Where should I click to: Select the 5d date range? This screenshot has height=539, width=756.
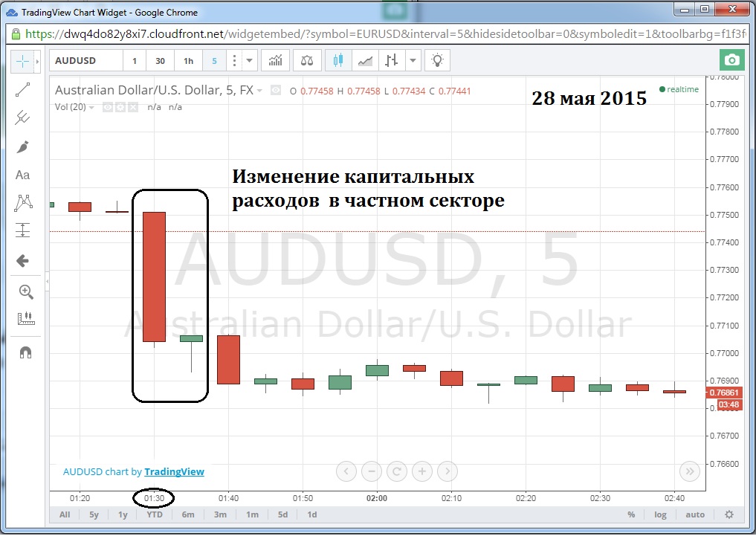[x=283, y=514]
